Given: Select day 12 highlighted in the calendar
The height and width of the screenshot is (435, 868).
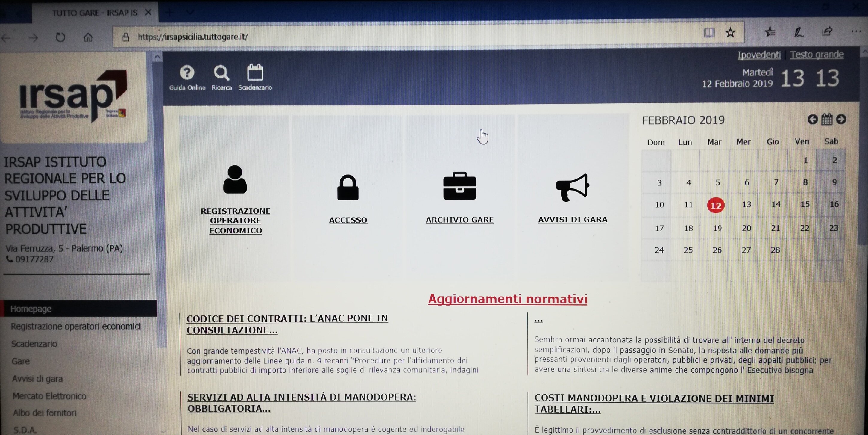Looking at the screenshot, I should click(x=716, y=205).
